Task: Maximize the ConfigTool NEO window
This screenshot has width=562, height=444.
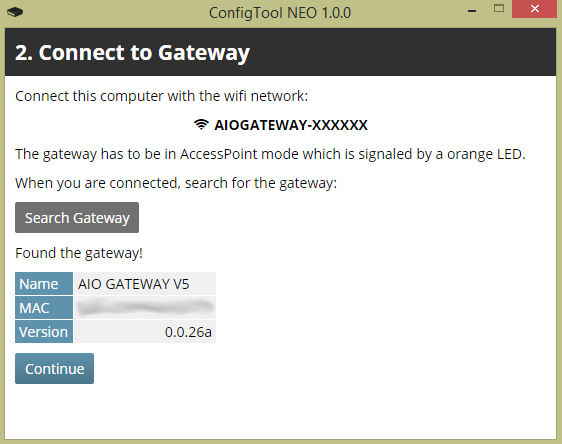Action: coord(499,9)
